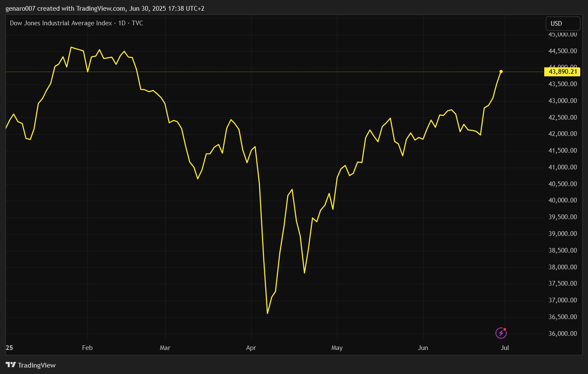The image size is (588, 374).
Task: Click the last-price dot on the yellow line
Action: [x=501, y=72]
